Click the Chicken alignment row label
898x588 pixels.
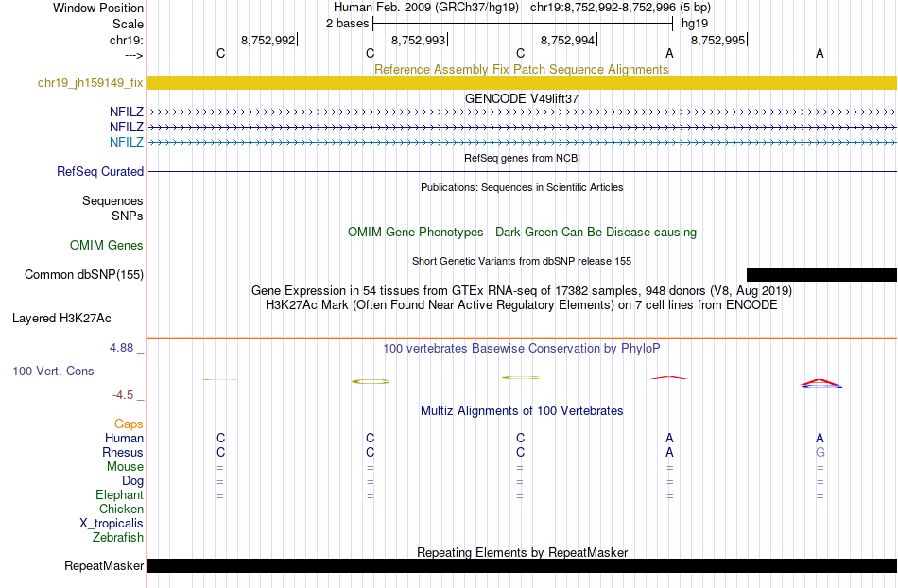(x=121, y=509)
